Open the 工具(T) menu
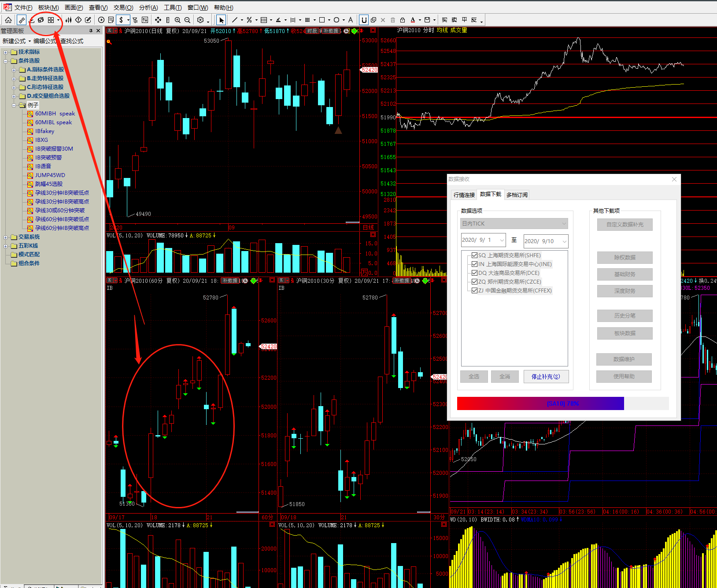This screenshot has height=588, width=717. click(x=173, y=7)
